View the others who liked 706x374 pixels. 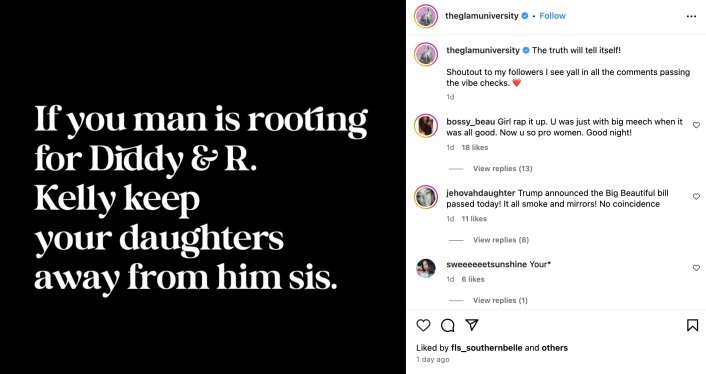click(557, 347)
